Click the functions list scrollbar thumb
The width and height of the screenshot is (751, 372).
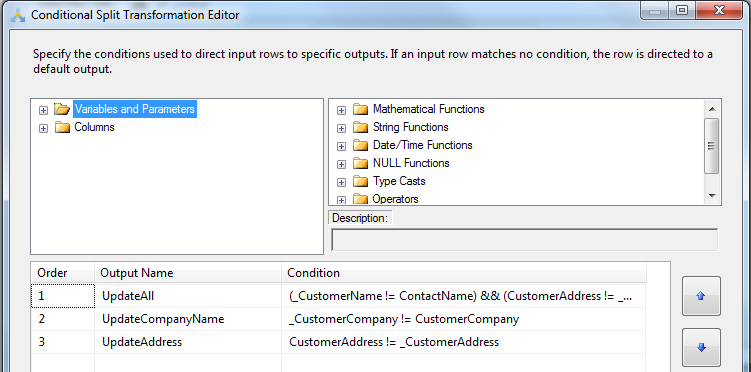(x=712, y=146)
